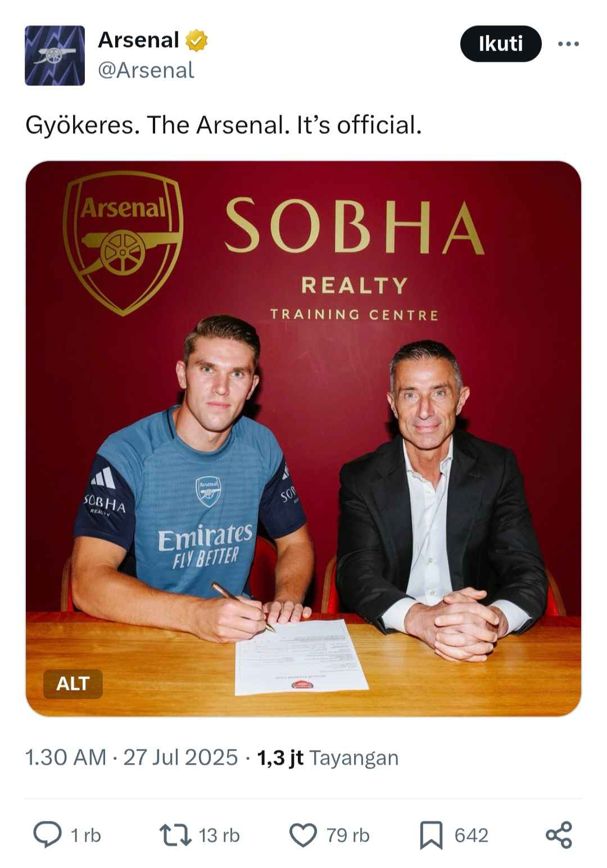Open Arsenal's profile picture avatar
Image resolution: width=607 pixels, height=868 pixels.
click(55, 56)
